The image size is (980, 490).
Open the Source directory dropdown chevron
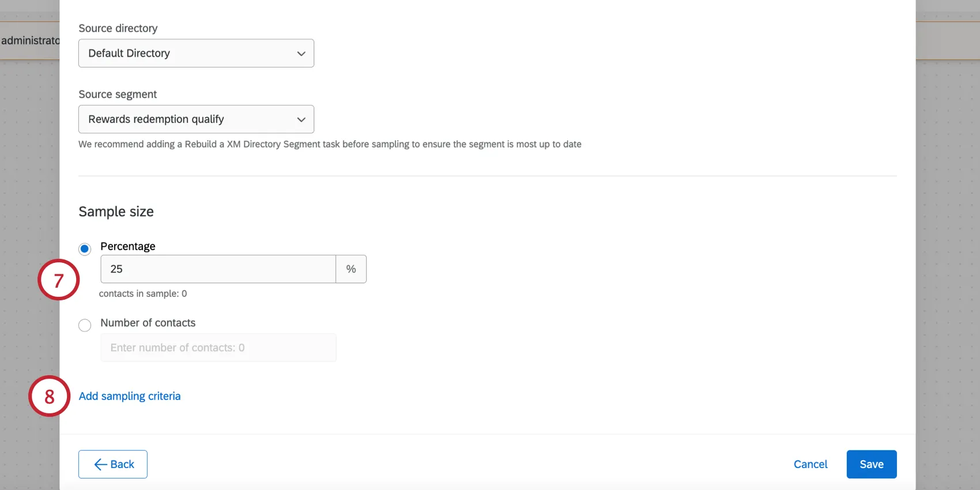[301, 53]
